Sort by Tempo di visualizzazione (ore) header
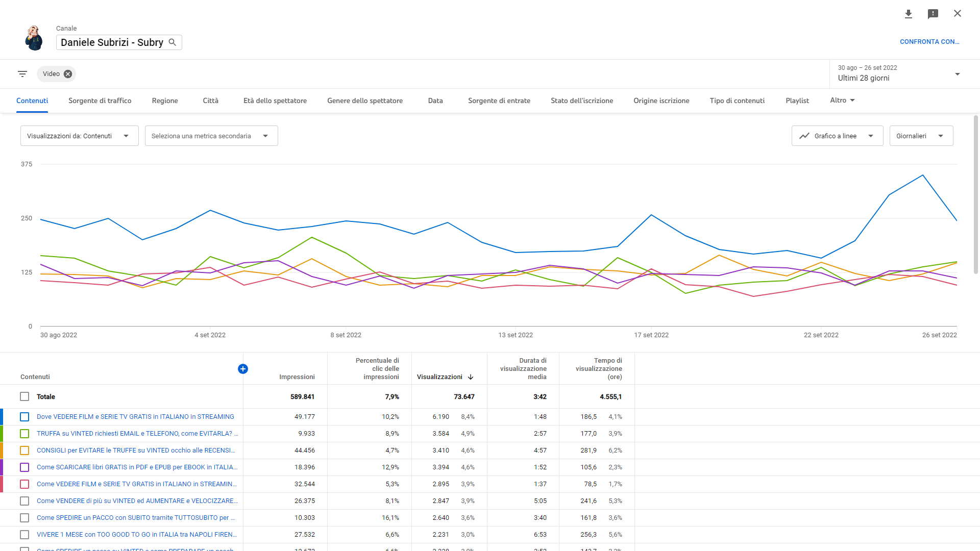 (x=599, y=369)
